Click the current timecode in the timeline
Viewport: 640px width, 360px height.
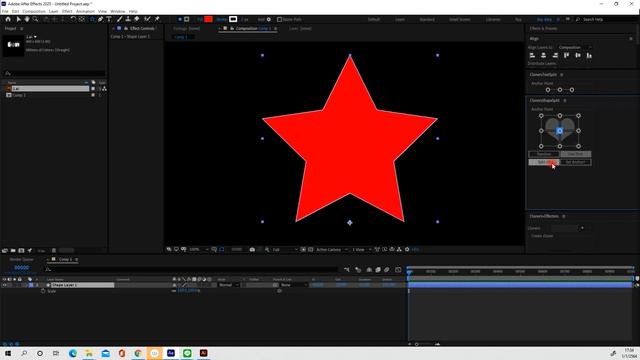[22, 268]
